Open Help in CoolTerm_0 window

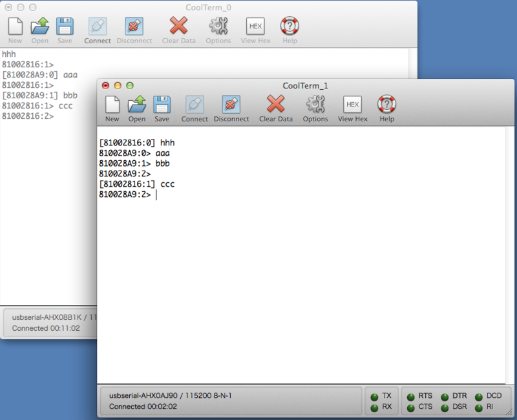tap(290, 26)
